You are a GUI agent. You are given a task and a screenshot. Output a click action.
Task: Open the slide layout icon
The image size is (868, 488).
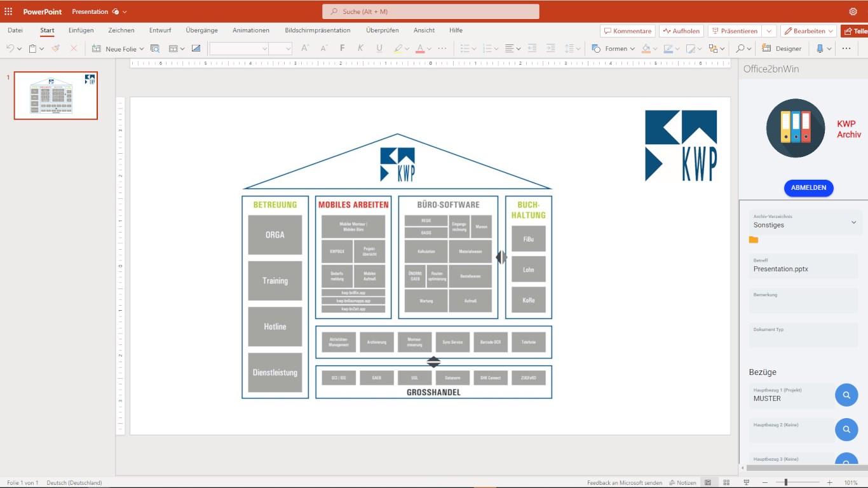173,48
